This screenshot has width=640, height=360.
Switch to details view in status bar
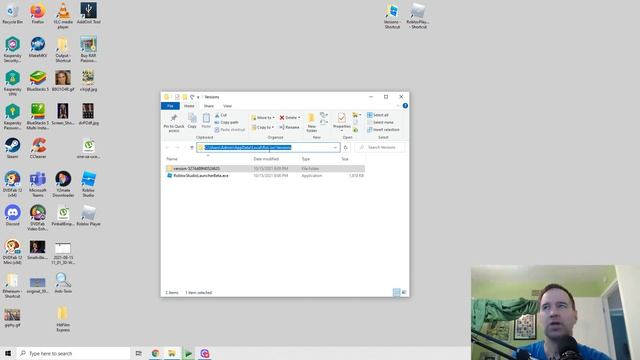(396, 292)
